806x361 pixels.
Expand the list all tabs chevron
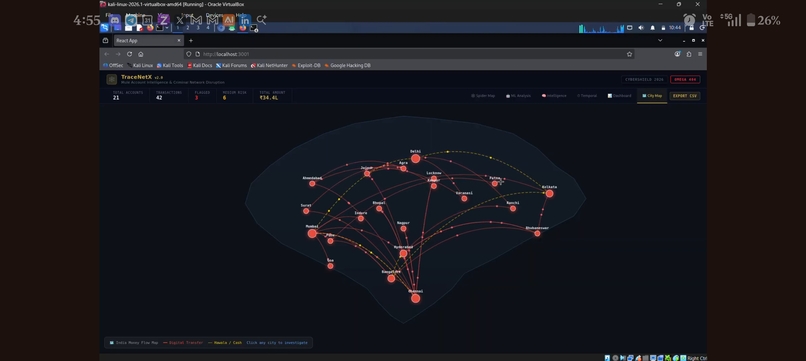(x=660, y=40)
